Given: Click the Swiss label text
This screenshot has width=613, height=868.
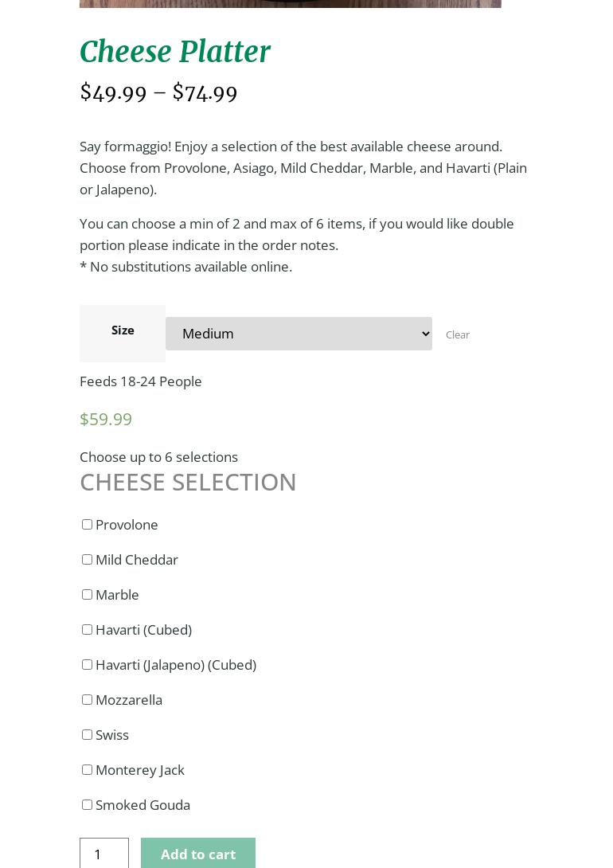Looking at the screenshot, I should (112, 735).
